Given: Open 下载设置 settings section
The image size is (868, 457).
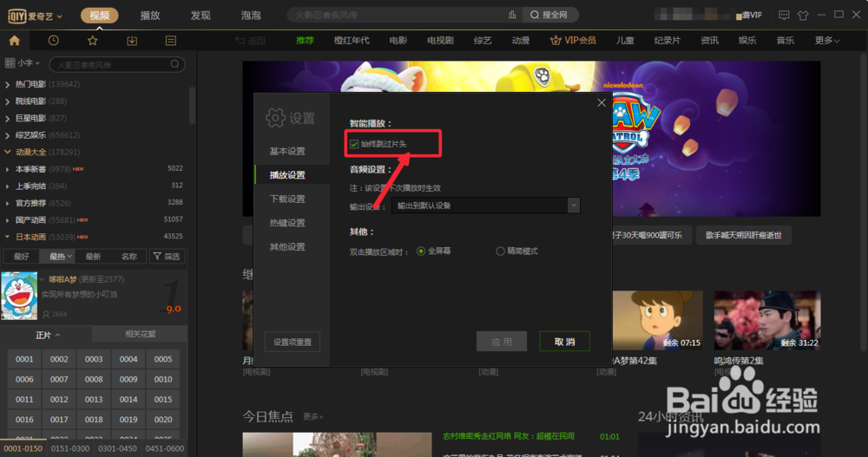Looking at the screenshot, I should coord(287,199).
